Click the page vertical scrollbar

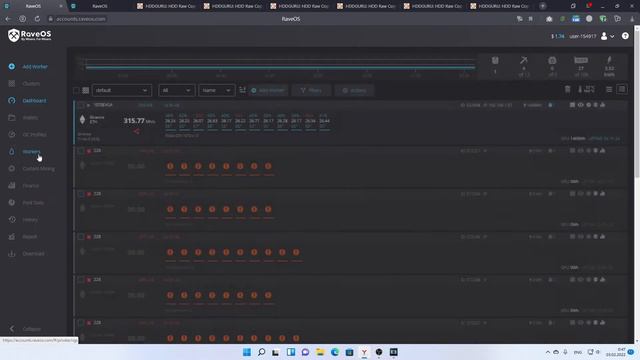(x=637, y=102)
